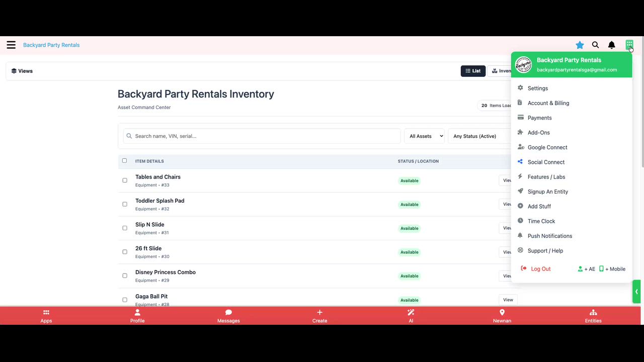Screen dimensions: 644x362
Task: Open Entities in the bottom bar
Action: point(593,316)
